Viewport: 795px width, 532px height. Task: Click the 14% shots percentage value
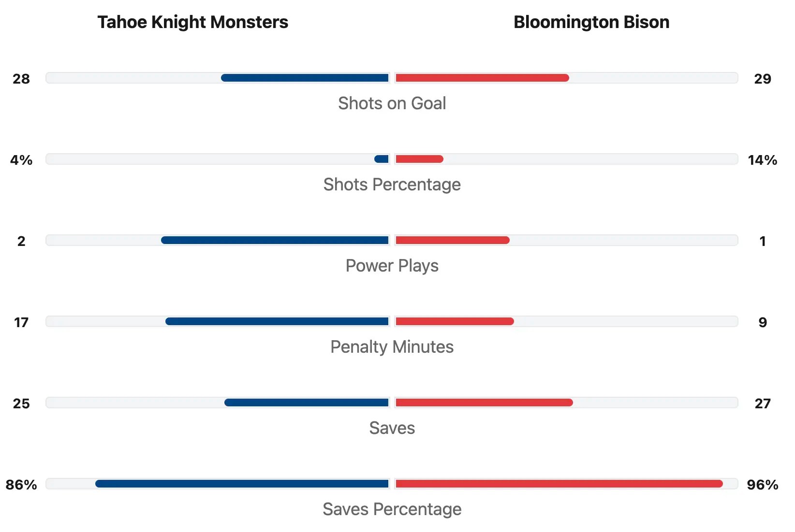[762, 160]
